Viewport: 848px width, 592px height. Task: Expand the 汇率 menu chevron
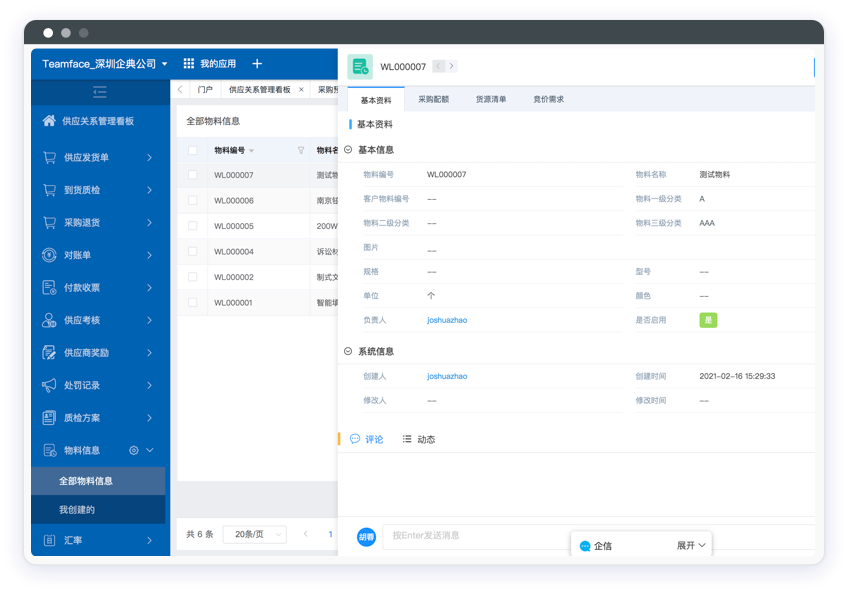pyautogui.click(x=149, y=540)
